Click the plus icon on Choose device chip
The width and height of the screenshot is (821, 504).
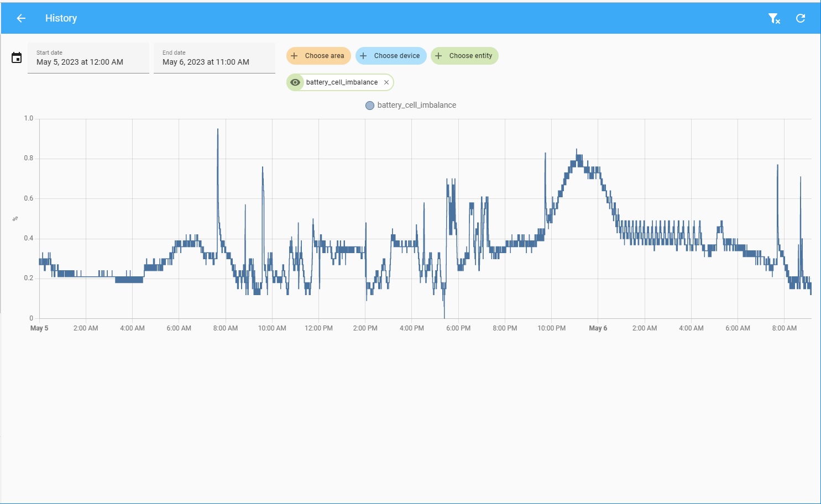[363, 56]
